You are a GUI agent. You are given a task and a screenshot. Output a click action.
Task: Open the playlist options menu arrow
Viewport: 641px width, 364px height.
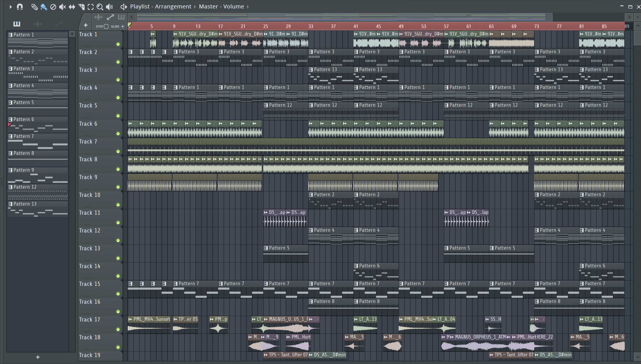click(10, 7)
